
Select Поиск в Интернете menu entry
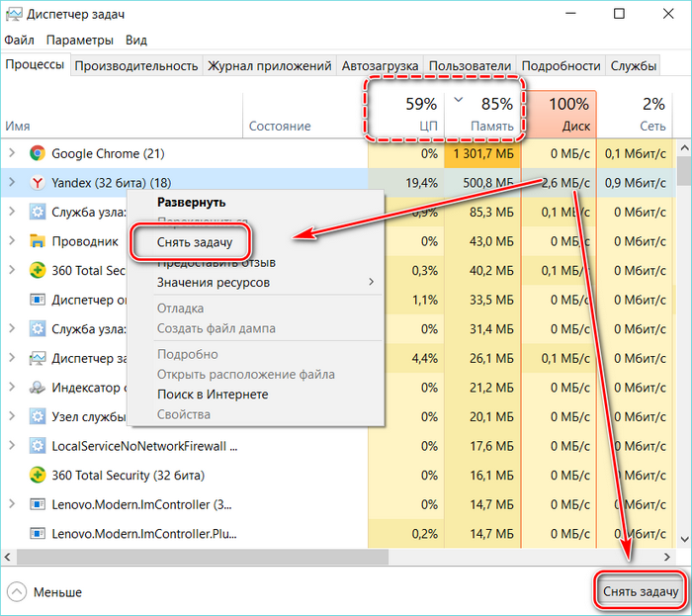click(x=213, y=395)
